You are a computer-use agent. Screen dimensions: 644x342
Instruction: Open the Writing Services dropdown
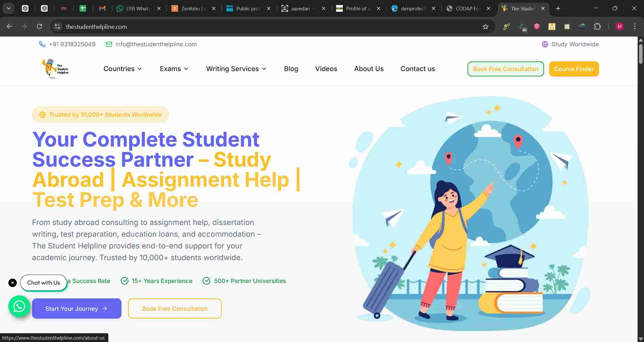236,69
